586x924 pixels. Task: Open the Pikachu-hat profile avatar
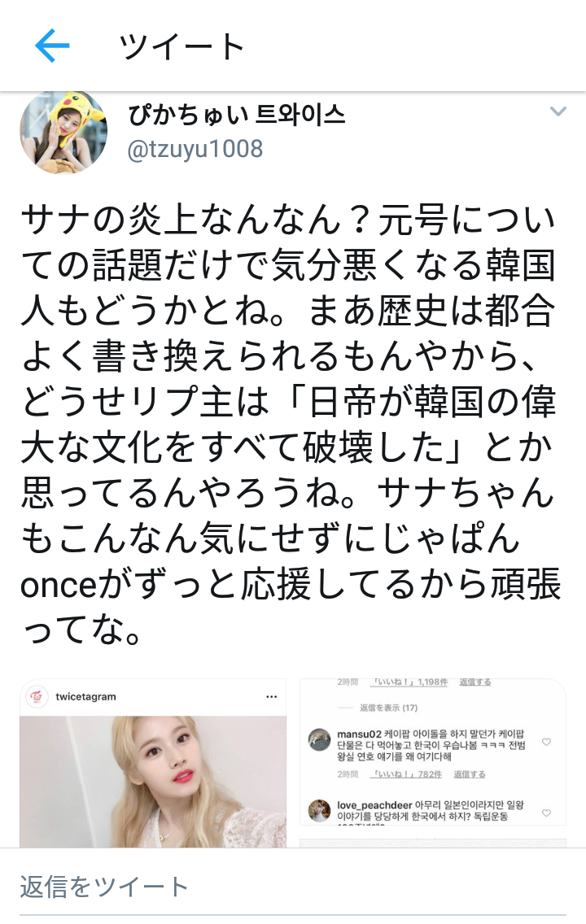click(63, 132)
